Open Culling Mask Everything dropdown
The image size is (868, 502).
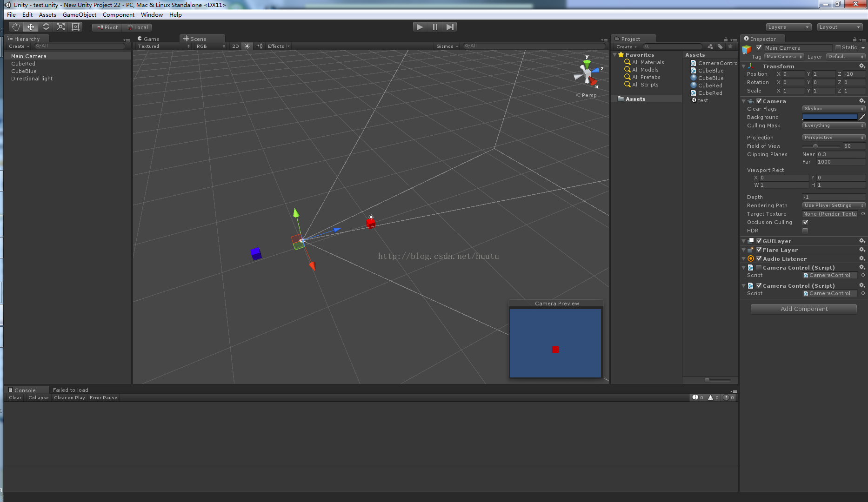[x=834, y=125]
